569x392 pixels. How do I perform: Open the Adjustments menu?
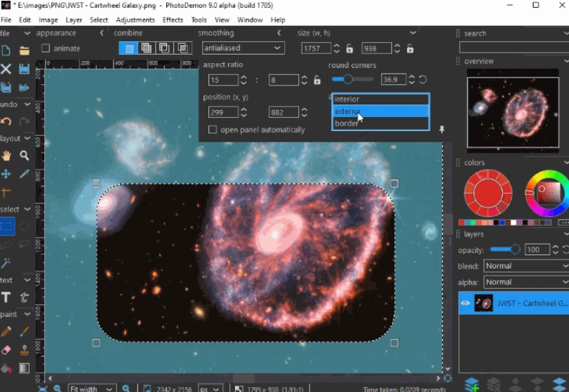tap(135, 20)
